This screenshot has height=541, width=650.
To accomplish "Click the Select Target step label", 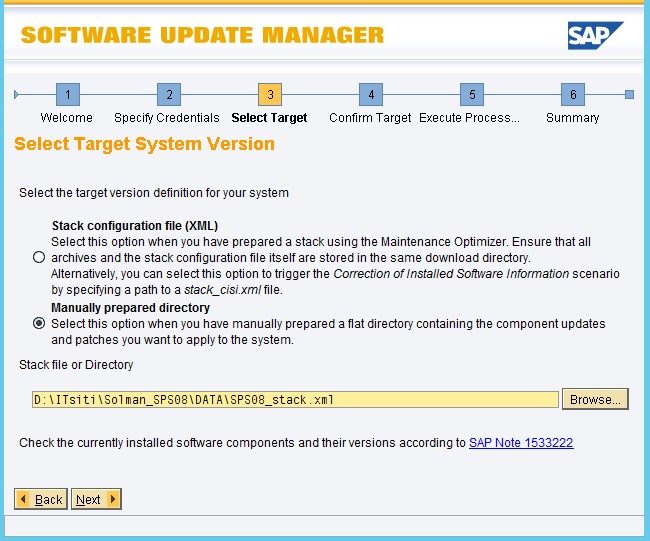I will 269,118.
